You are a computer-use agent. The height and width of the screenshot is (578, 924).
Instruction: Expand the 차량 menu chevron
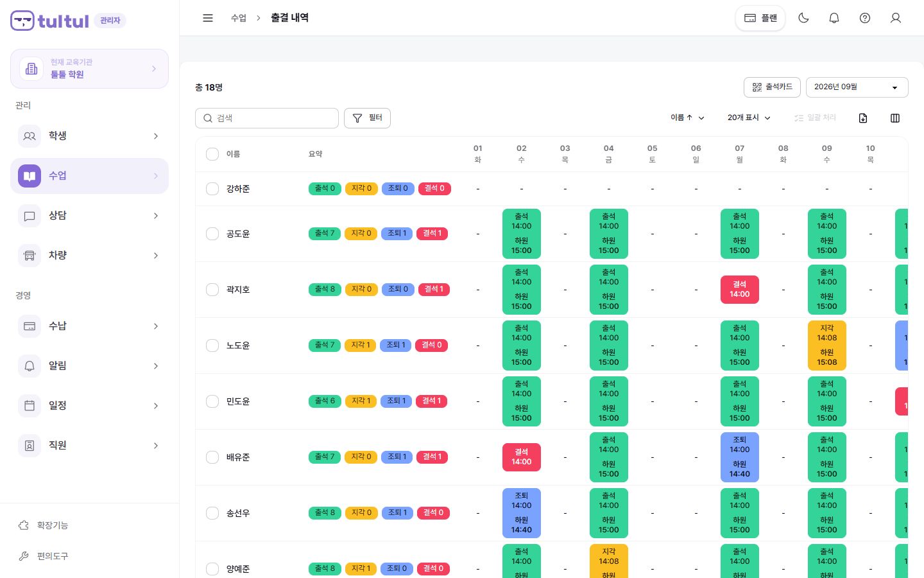[x=156, y=256]
